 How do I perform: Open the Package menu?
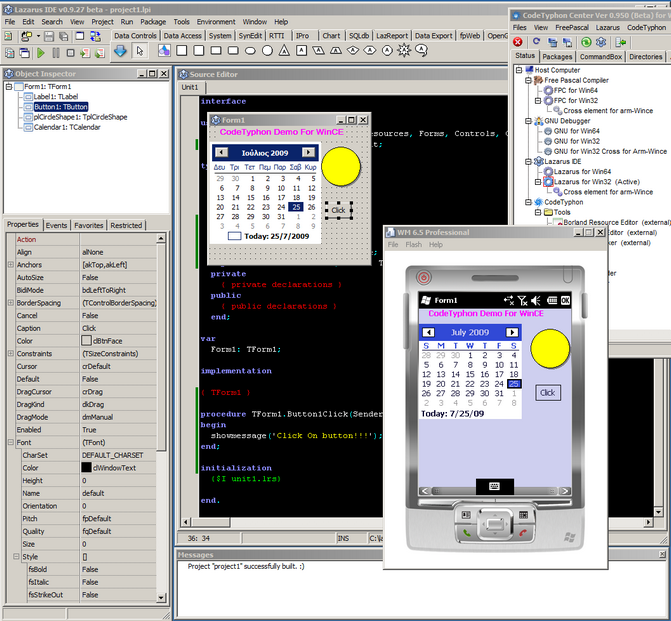(x=153, y=22)
